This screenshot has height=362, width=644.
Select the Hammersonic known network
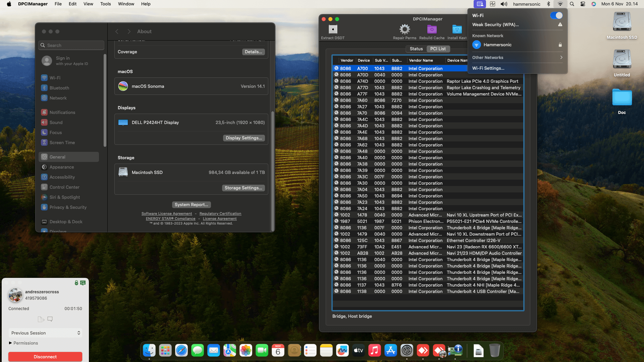517,45
